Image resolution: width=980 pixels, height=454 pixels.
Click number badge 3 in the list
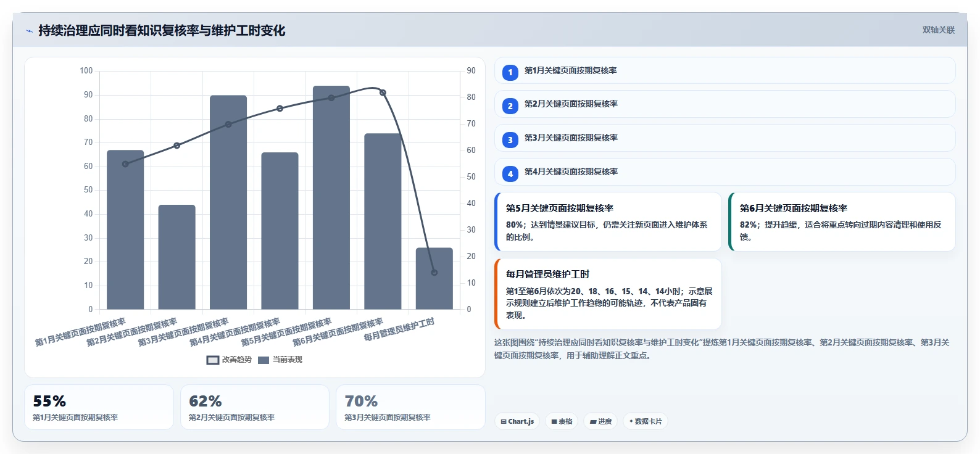pyautogui.click(x=510, y=140)
